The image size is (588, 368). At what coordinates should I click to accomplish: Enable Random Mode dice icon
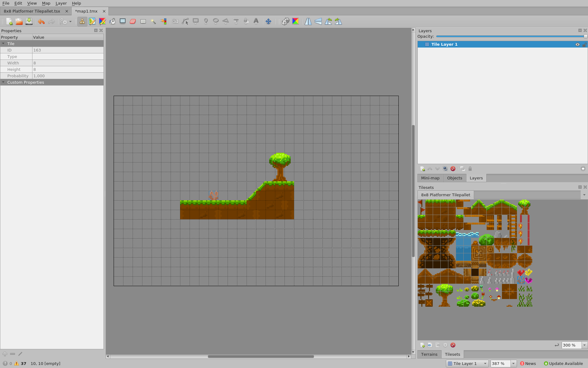coord(285,21)
